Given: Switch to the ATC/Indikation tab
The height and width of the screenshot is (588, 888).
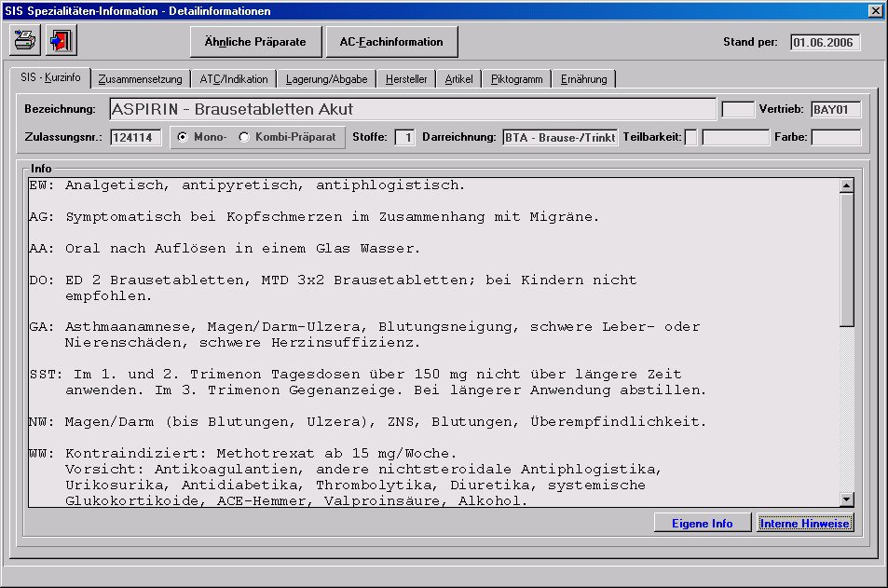Looking at the screenshot, I should click(236, 80).
